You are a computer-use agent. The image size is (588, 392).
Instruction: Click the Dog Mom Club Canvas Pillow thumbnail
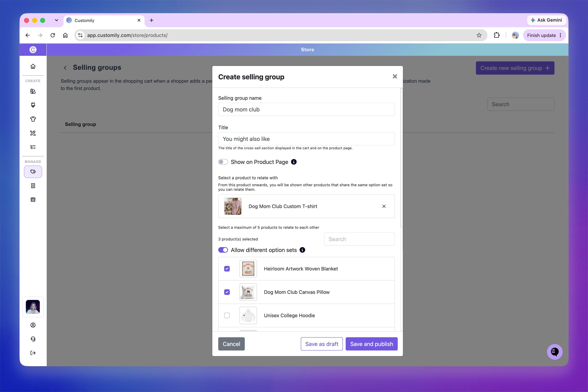point(248,292)
